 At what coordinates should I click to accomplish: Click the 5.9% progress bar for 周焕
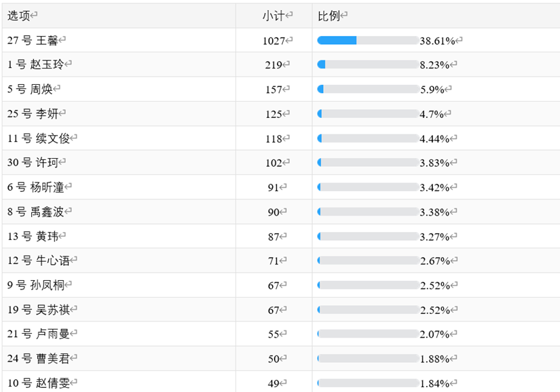coord(367,90)
